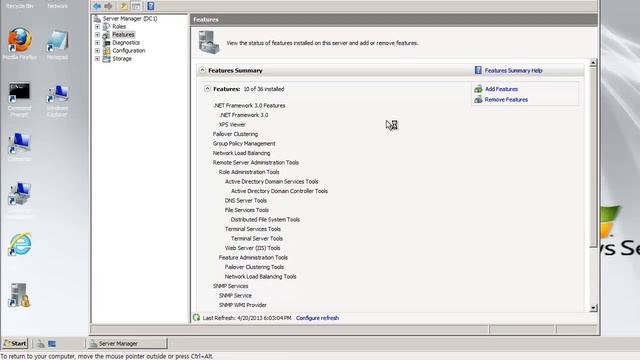
Task: Click the Terminal Server Tools entry
Action: (x=256, y=238)
